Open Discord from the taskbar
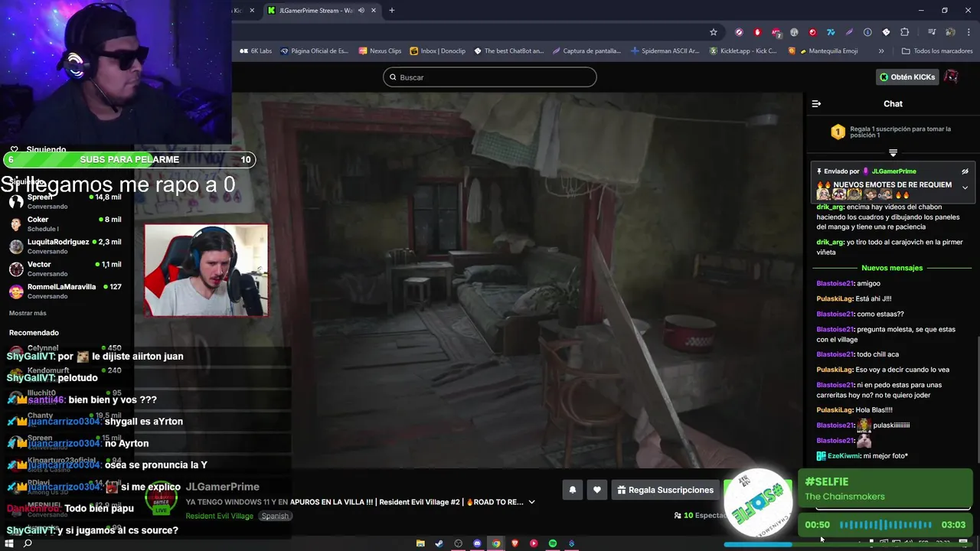Screen dimensions: 980x551 (477, 543)
